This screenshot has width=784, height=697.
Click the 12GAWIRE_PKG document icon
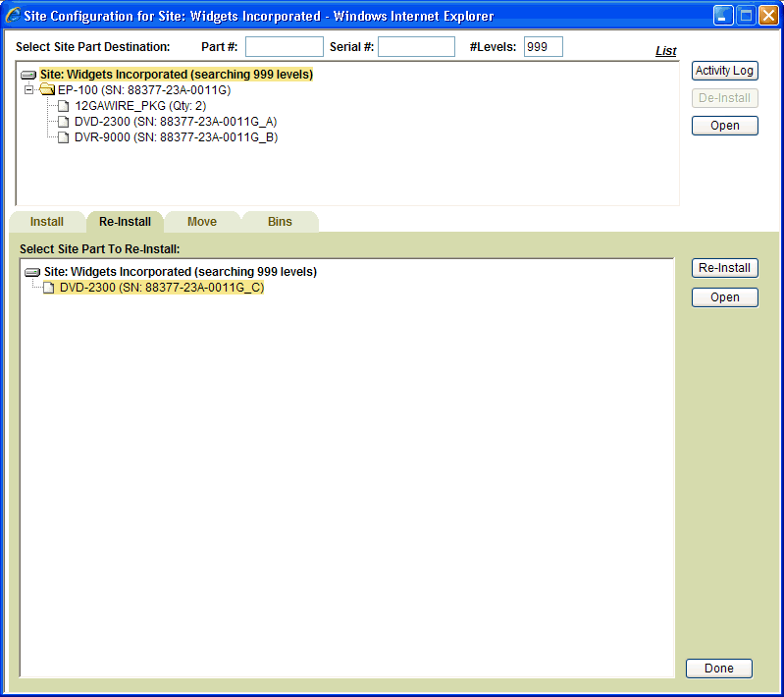coord(65,106)
